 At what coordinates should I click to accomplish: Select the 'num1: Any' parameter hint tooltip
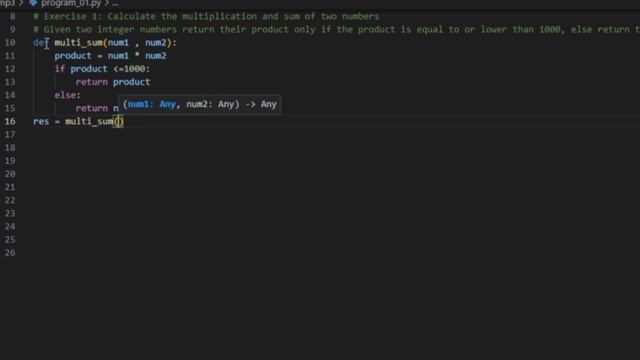coord(151,104)
